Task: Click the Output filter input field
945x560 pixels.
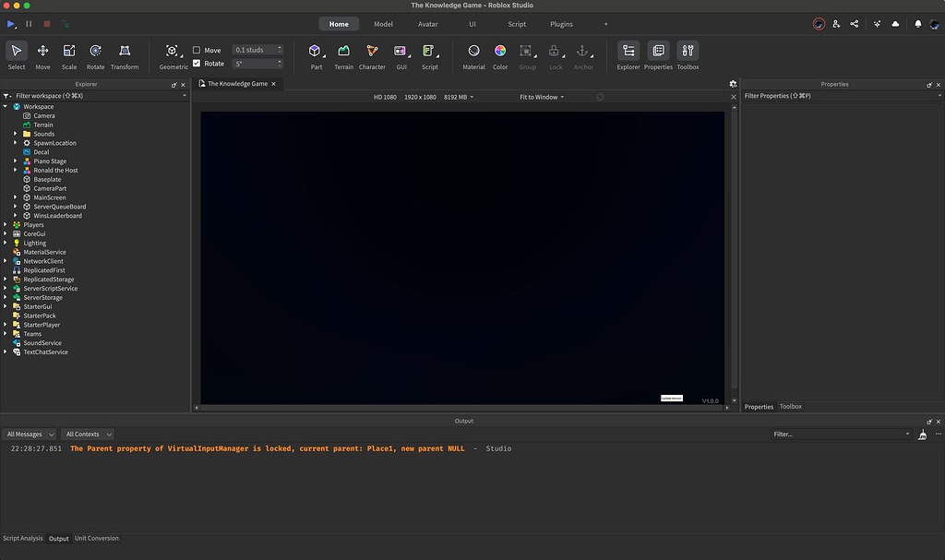Action: coord(840,434)
